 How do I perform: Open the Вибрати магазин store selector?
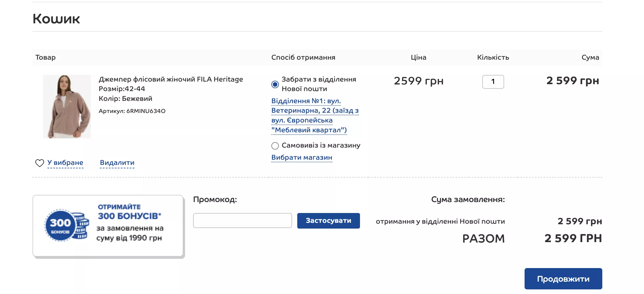coord(302,157)
